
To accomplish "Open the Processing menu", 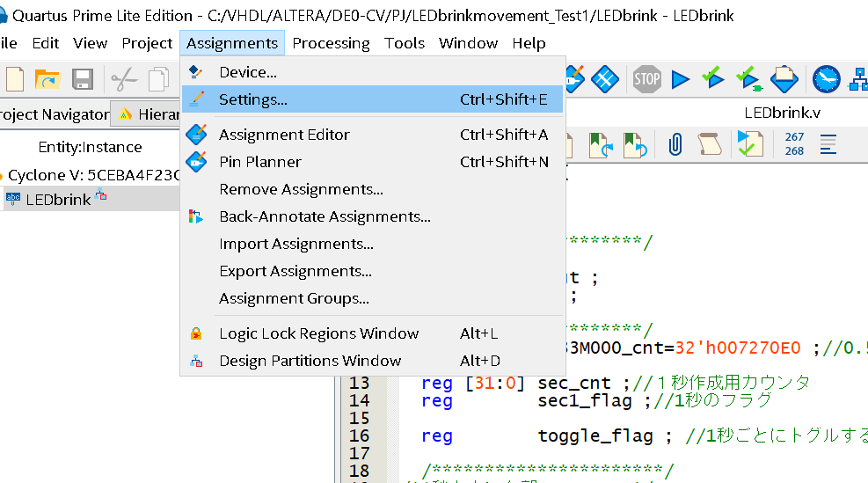I will tap(331, 43).
